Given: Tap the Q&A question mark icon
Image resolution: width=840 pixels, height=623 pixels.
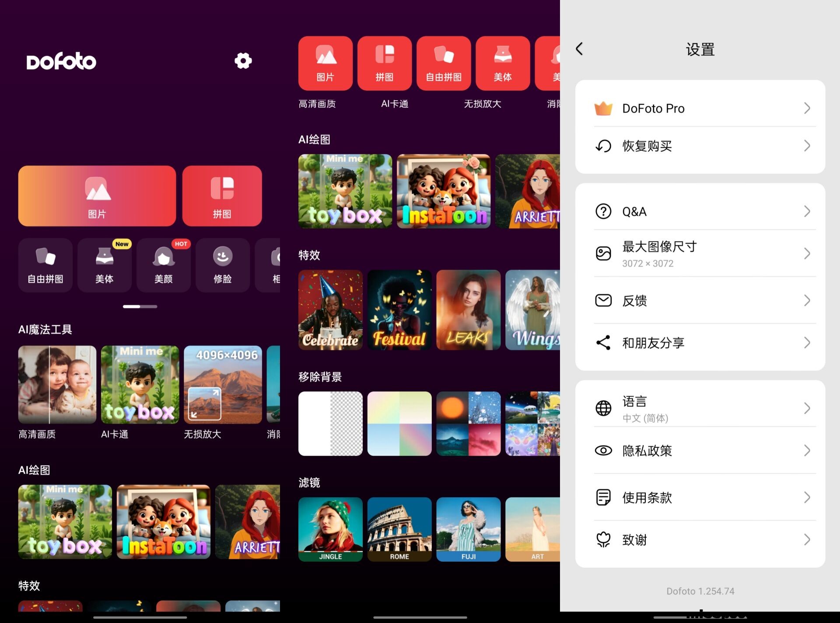Looking at the screenshot, I should tap(603, 211).
